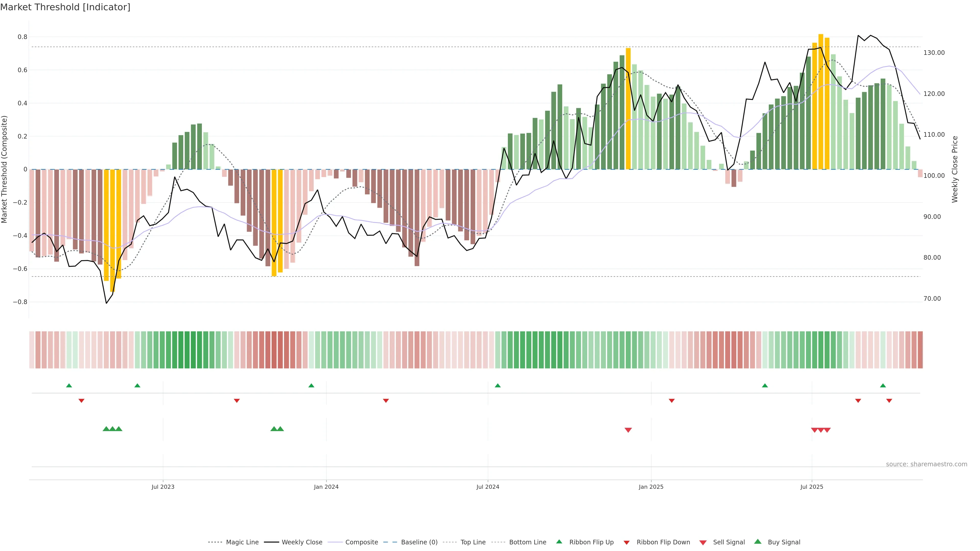The height and width of the screenshot is (551, 980).
Task: Click the Jan 2024 x-axis label
Action: tap(326, 487)
